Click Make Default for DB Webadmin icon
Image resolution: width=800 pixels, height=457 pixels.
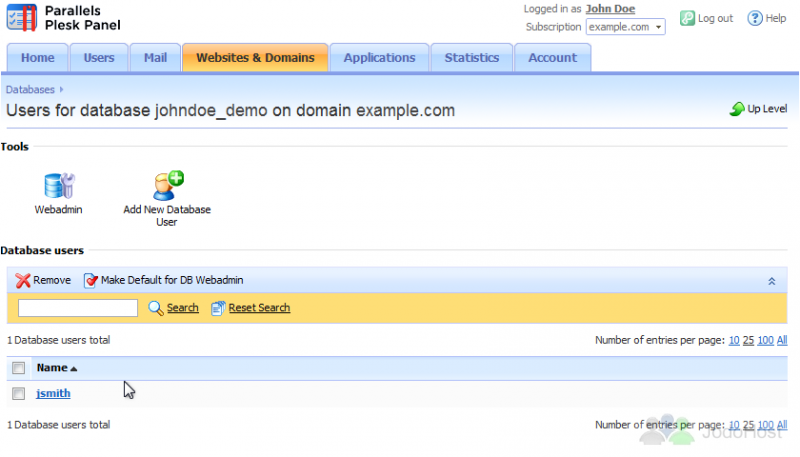[x=91, y=281]
